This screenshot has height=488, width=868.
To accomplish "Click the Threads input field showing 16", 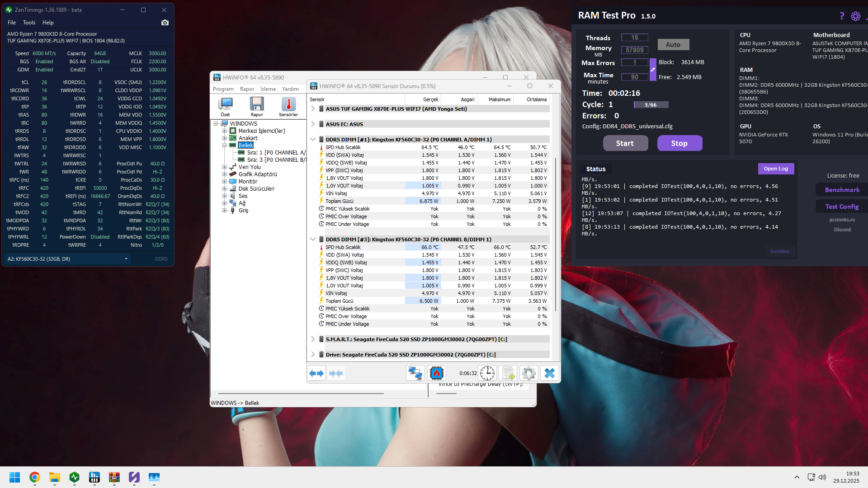I will [x=635, y=38].
